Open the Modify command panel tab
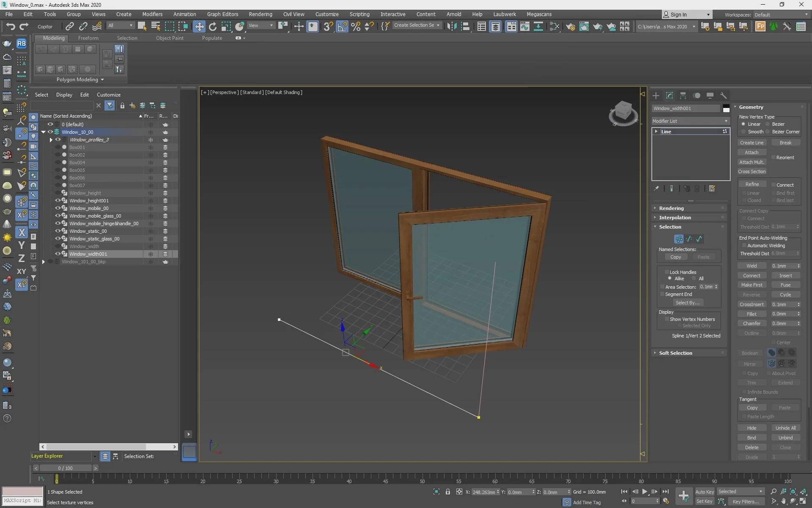Screen dimensions: 812x508 click(x=669, y=96)
